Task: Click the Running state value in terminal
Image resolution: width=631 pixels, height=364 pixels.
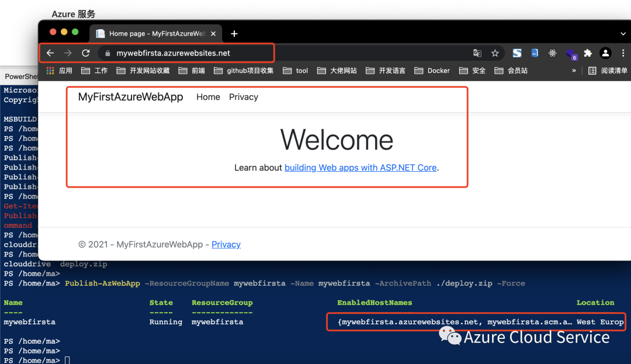Action: pos(166,322)
